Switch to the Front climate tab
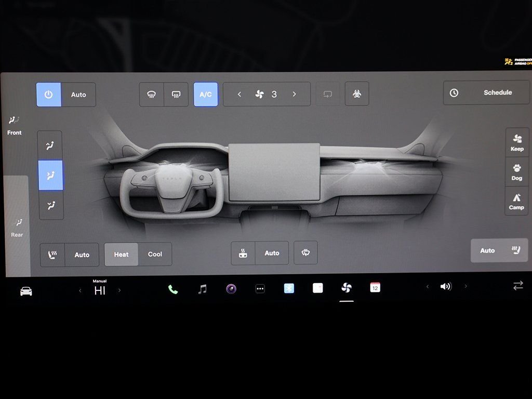The height and width of the screenshot is (399, 532). pos(15,126)
